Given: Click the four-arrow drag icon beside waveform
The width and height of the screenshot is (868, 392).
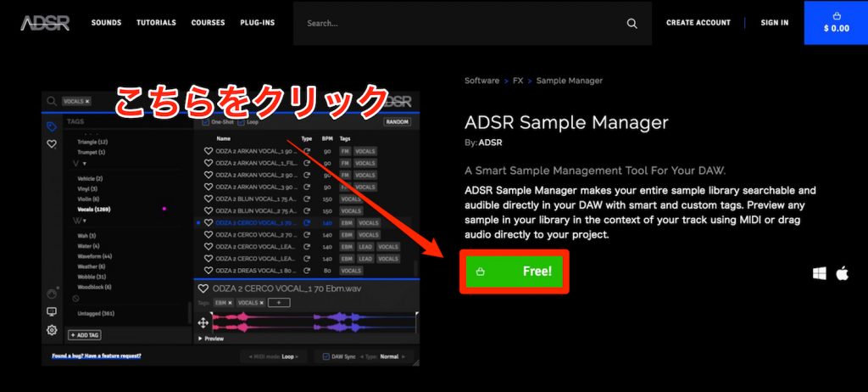Looking at the screenshot, I should click(203, 322).
